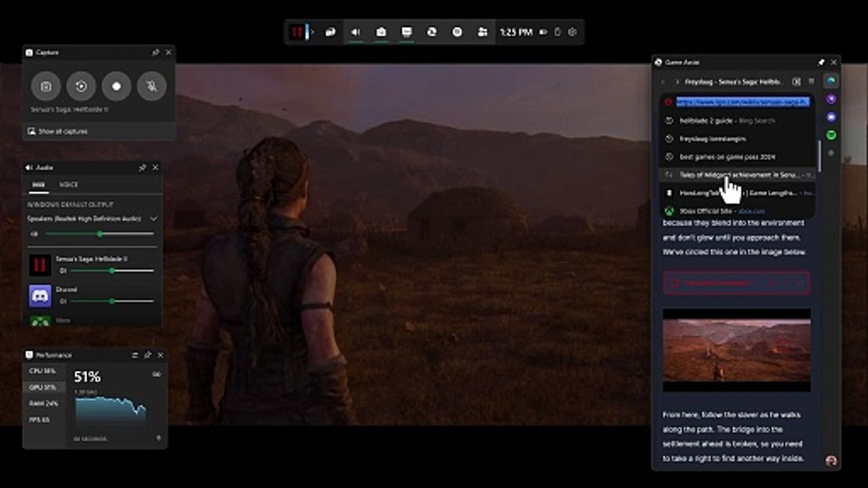Screen dimensions: 868x488
Task: Click scrollbar in suggestion dropdown
Action: pyautogui.click(x=820, y=156)
